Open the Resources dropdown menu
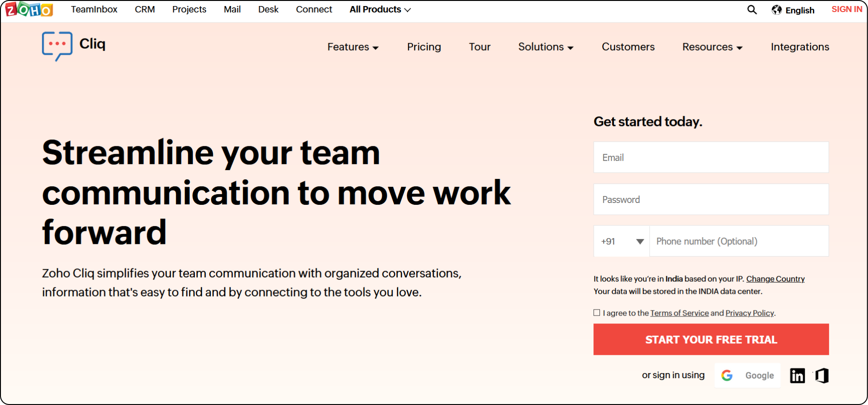 click(x=712, y=47)
